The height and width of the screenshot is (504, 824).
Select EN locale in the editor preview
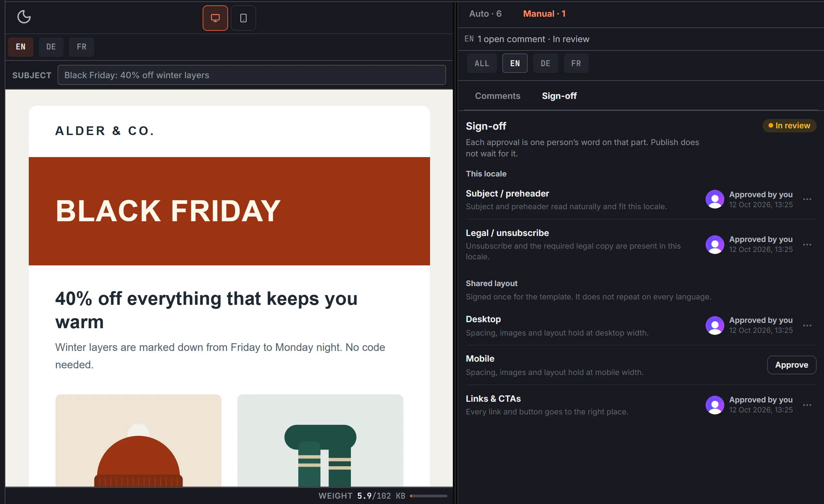tap(21, 47)
